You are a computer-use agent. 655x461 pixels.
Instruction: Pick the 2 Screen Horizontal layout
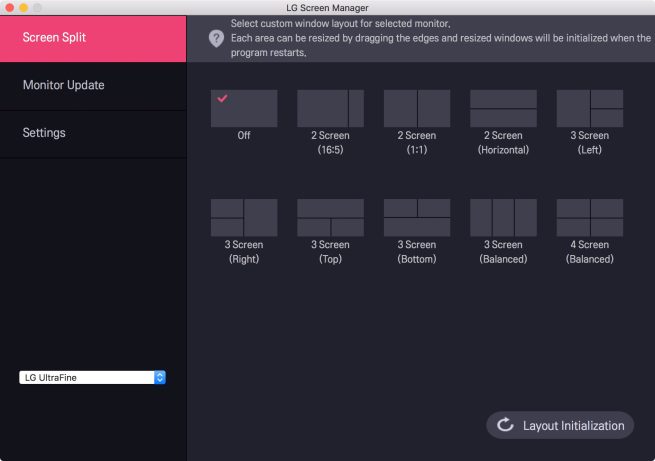pyautogui.click(x=503, y=108)
